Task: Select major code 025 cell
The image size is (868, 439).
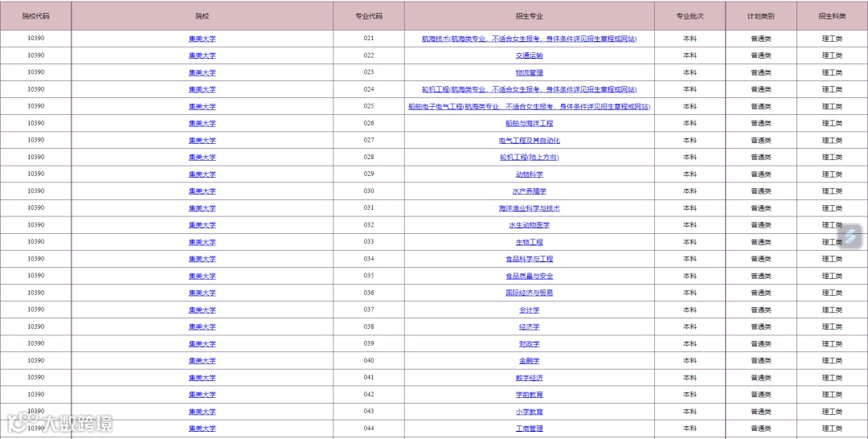Action: pos(369,106)
